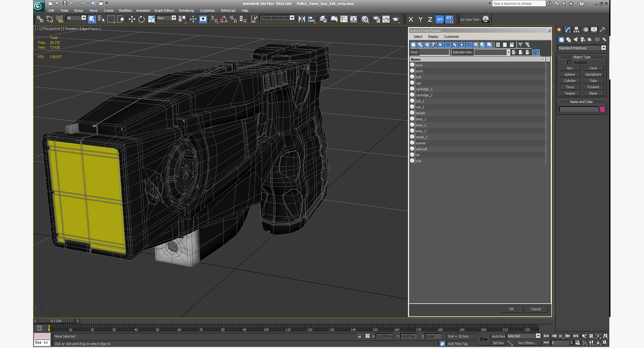Create a Teapot primitive button

(x=570, y=93)
